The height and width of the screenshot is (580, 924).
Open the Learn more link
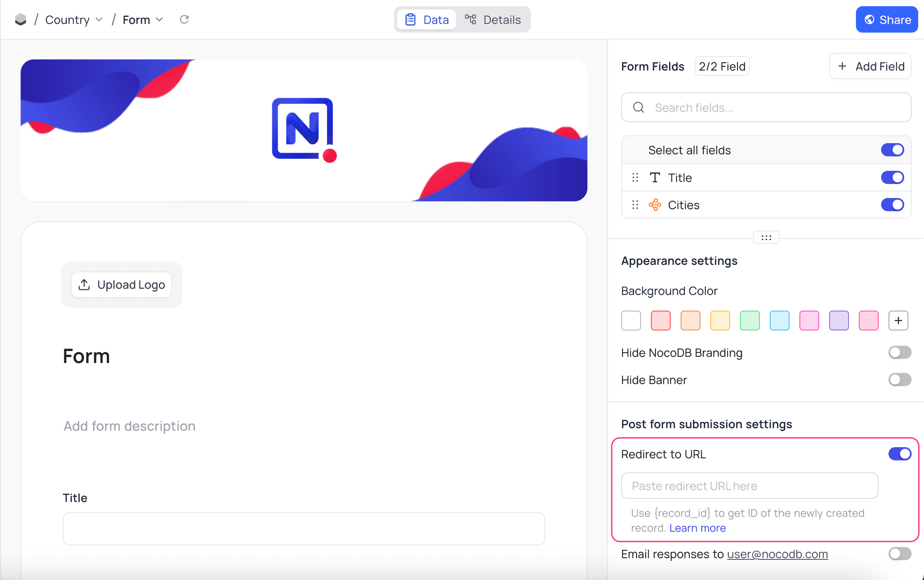pyautogui.click(x=698, y=528)
